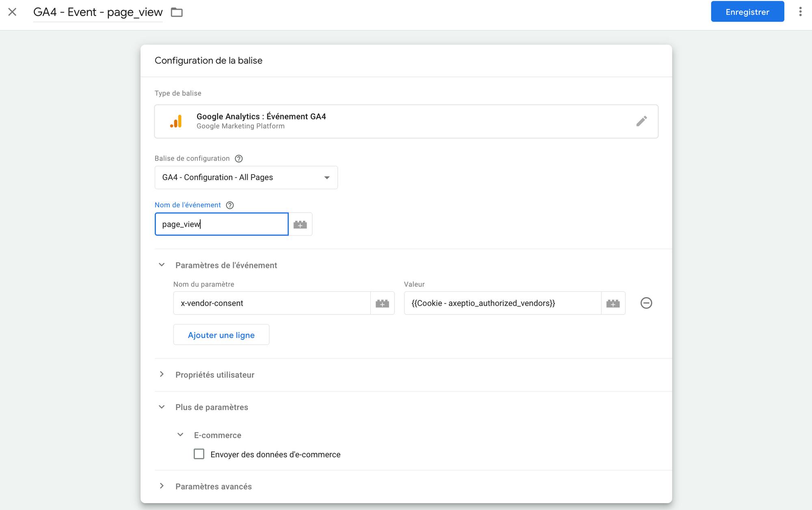Edit the tag name GA4 - Event - page_view
812x510 pixels.
(98, 12)
